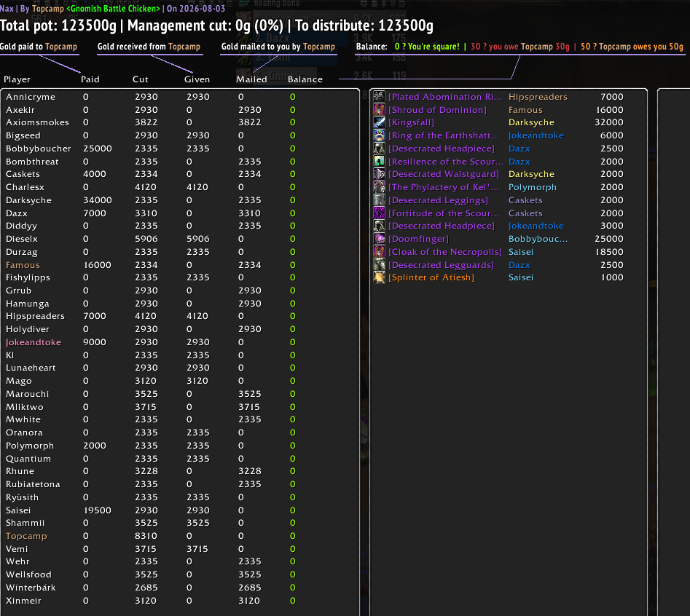Click the Desecrated Waistguard item icon
The width and height of the screenshot is (690, 616).
point(379,174)
